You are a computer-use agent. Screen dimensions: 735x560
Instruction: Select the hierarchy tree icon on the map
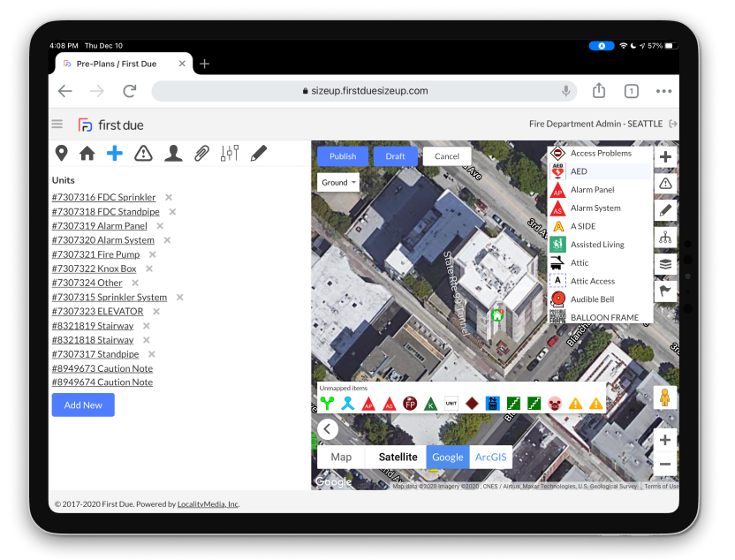665,238
